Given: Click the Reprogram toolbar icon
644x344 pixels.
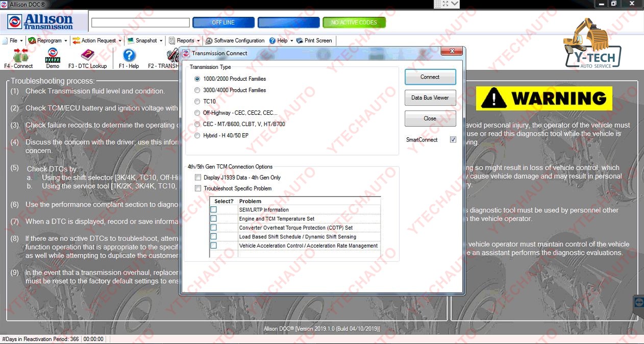Looking at the screenshot, I should click(x=31, y=40).
